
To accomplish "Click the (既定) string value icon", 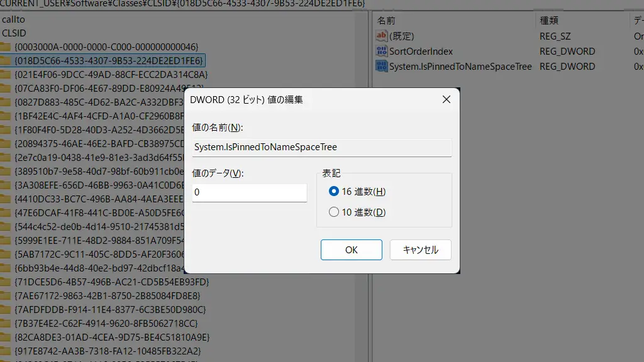I will 381,36.
